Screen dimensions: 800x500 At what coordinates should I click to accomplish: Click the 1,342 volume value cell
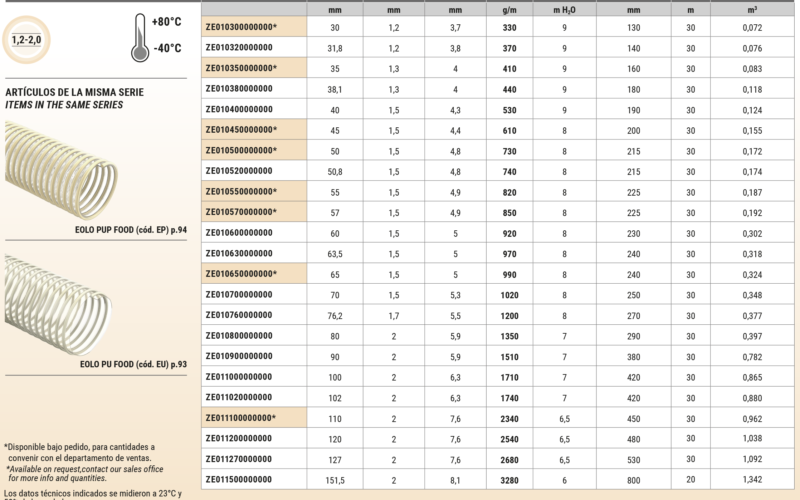click(752, 479)
